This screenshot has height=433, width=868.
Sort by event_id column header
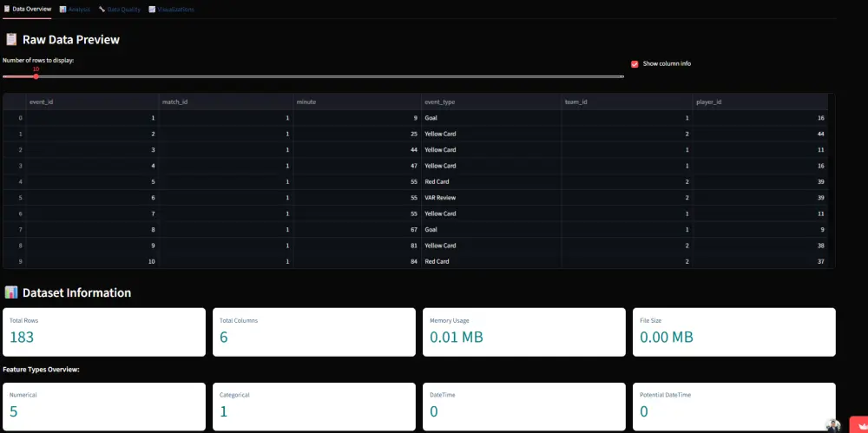tap(92, 102)
